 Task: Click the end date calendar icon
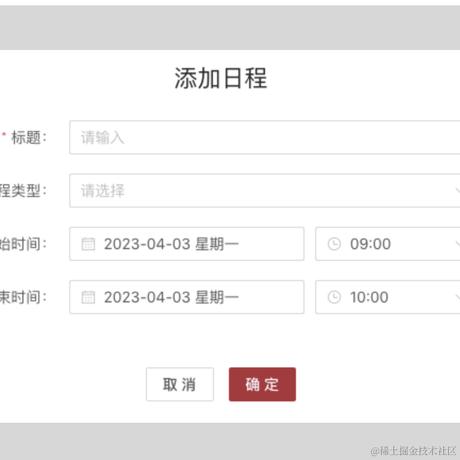88,297
